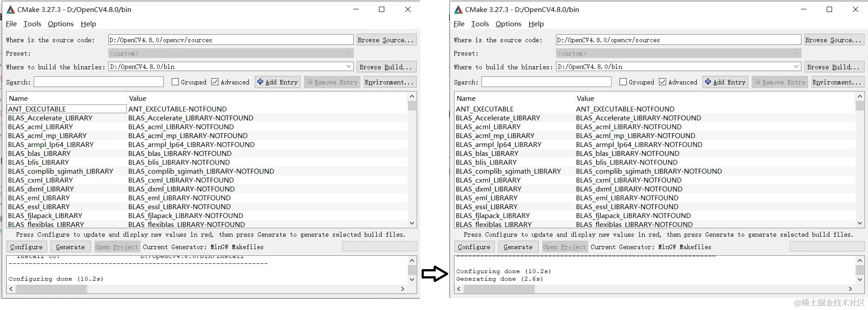868x310 pixels.
Task: Untick Advanced checkbox in left window
Action: (215, 82)
